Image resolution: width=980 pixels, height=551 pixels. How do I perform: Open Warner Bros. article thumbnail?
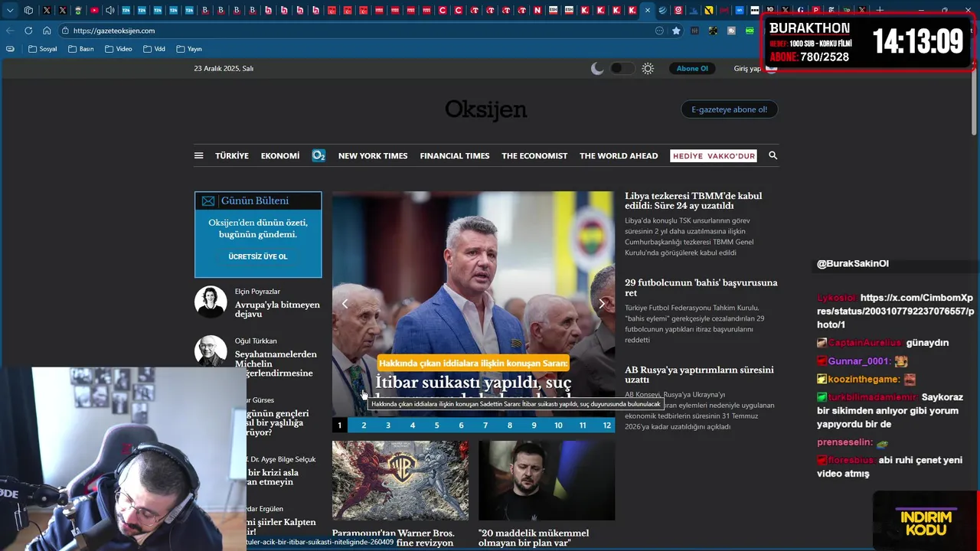pos(400,481)
